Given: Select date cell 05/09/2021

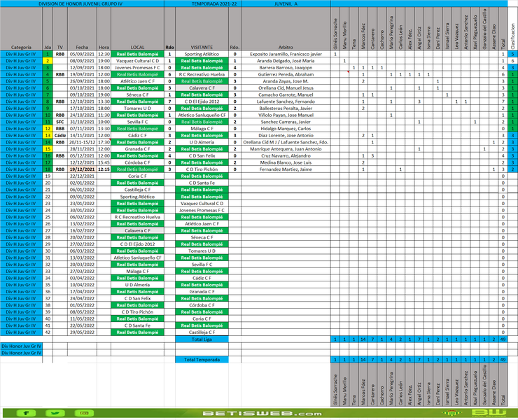Looking at the screenshot, I should [82, 54].
